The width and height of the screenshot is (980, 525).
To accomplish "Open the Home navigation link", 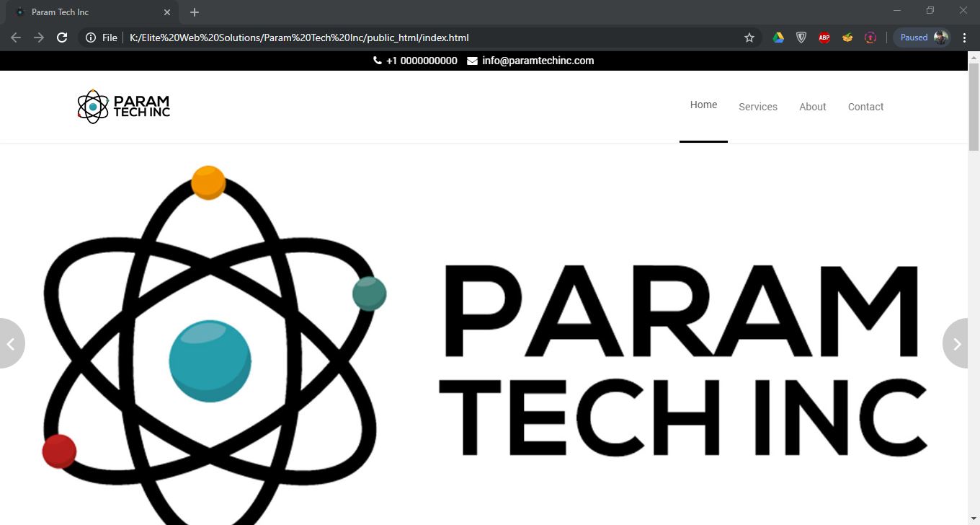I will point(703,105).
